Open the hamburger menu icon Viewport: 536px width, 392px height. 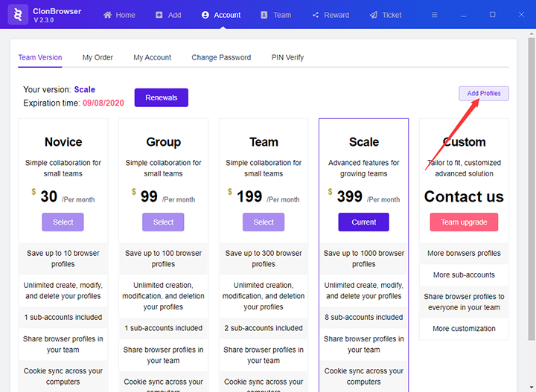[x=435, y=15]
